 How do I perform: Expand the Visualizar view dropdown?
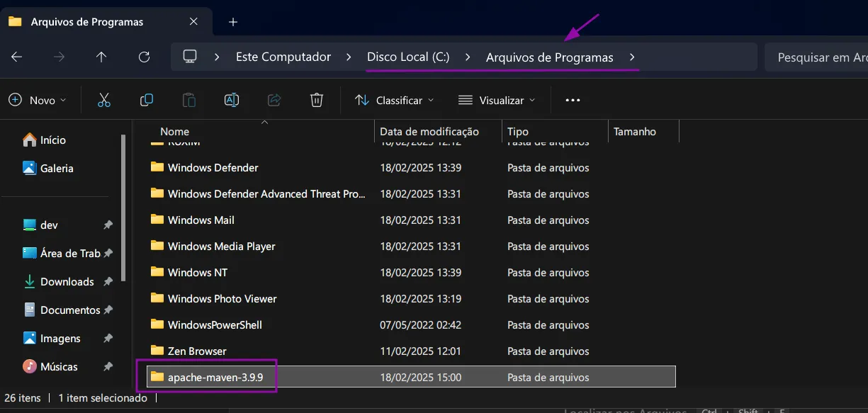497,101
